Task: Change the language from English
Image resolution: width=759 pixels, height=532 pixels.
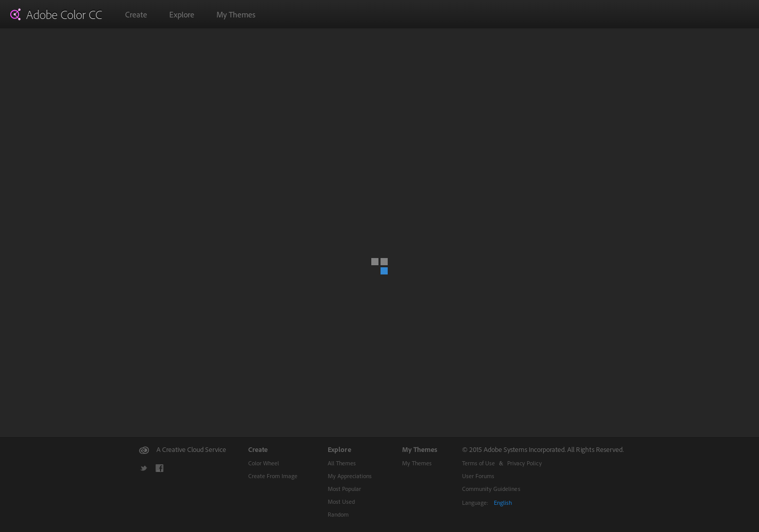Action: coord(503,503)
